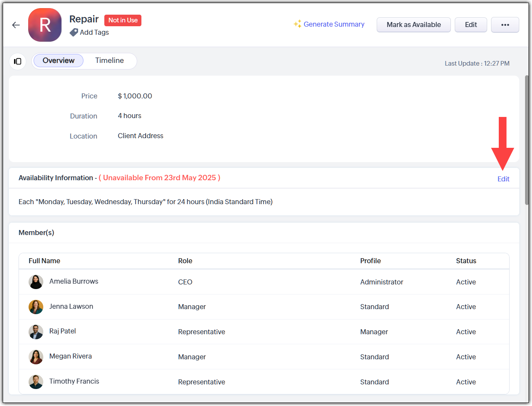Click Raj Patel's Manager profile cell
The width and height of the screenshot is (532, 406).
click(x=374, y=332)
